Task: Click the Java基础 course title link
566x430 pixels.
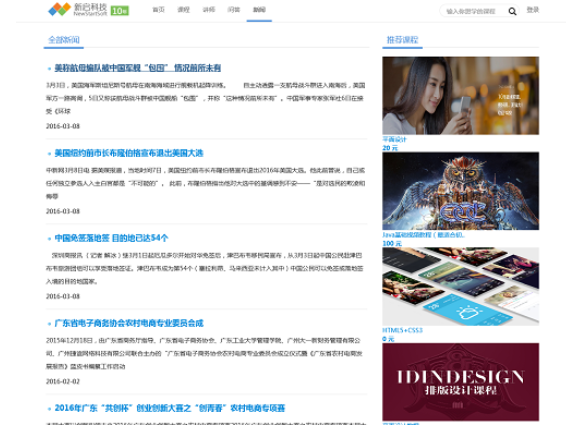Action: 423,235
